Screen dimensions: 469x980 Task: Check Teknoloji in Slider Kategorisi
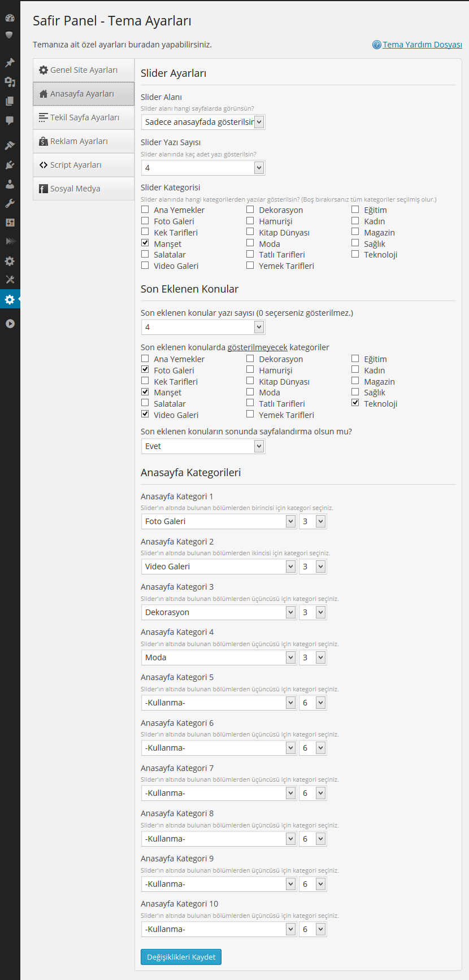(x=355, y=254)
